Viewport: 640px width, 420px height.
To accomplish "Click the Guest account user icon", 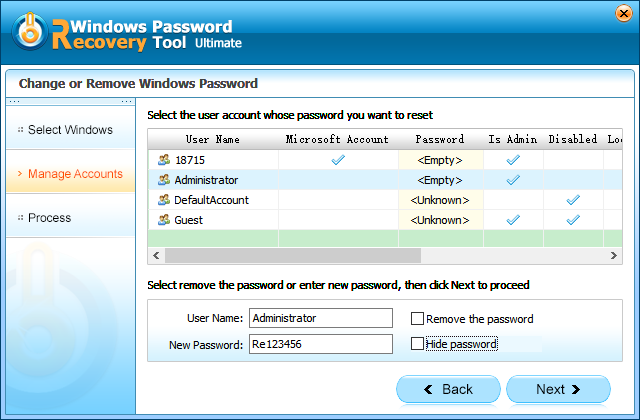I will click(164, 220).
